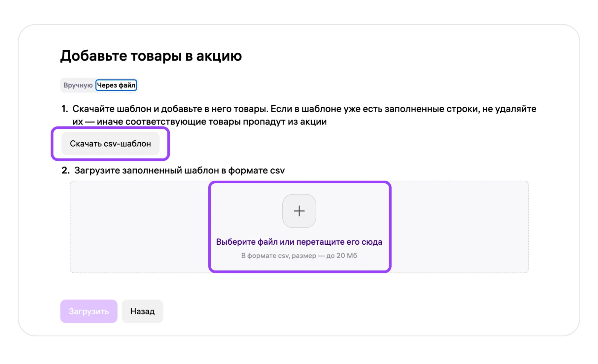
Task: Click the csv size hint text
Action: click(299, 256)
